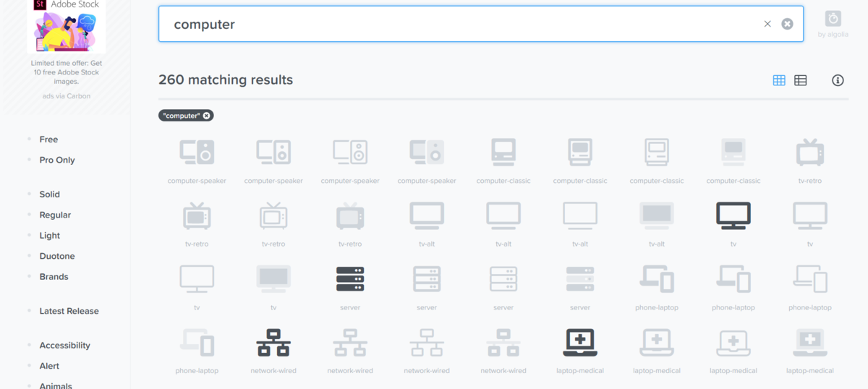Choose the regular-style server icon

pyautogui.click(x=427, y=279)
